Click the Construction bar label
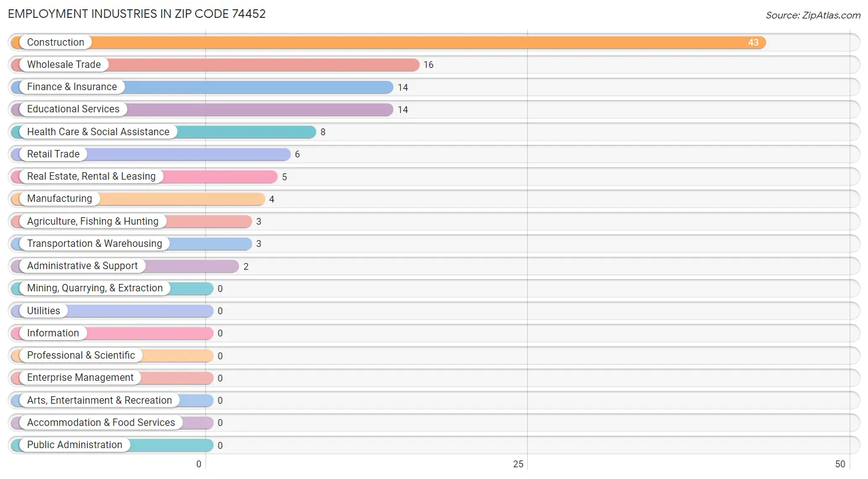 pos(56,42)
